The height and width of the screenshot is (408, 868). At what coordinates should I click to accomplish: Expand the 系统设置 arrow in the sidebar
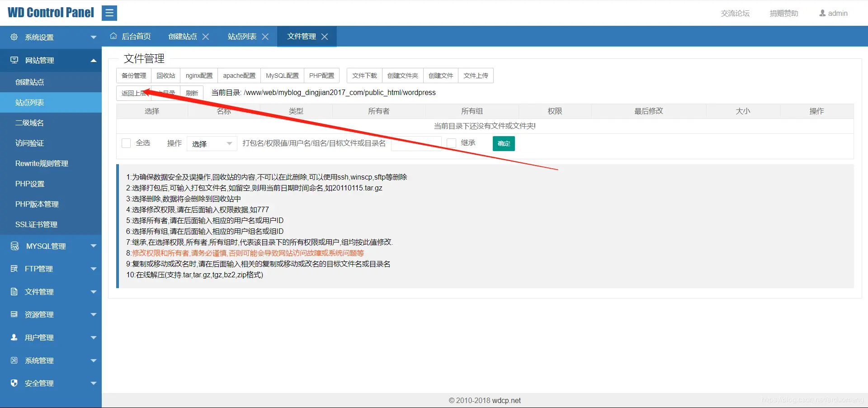[x=94, y=37]
